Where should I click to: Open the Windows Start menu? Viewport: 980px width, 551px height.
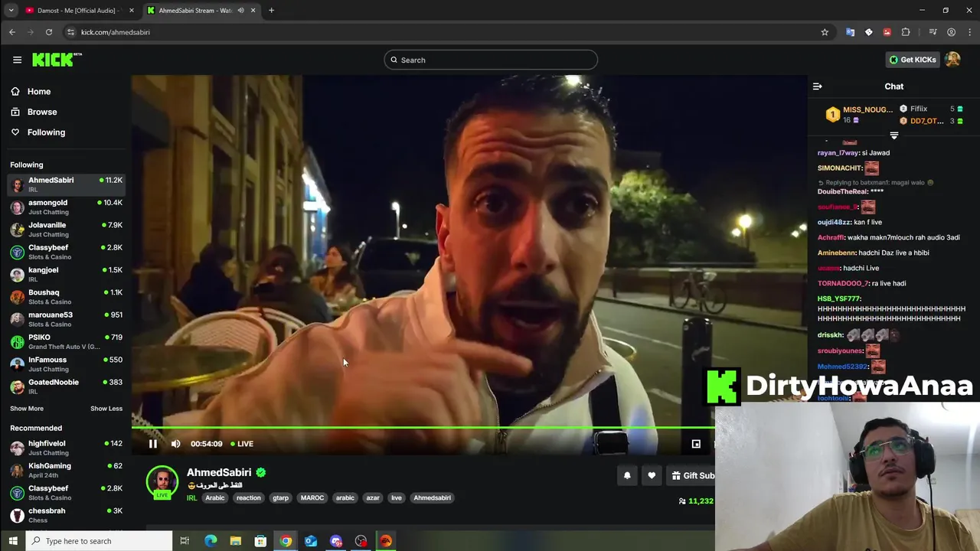pyautogui.click(x=12, y=541)
